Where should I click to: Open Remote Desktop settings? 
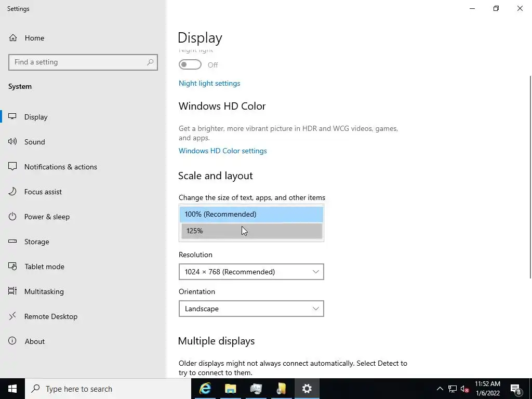83,316
